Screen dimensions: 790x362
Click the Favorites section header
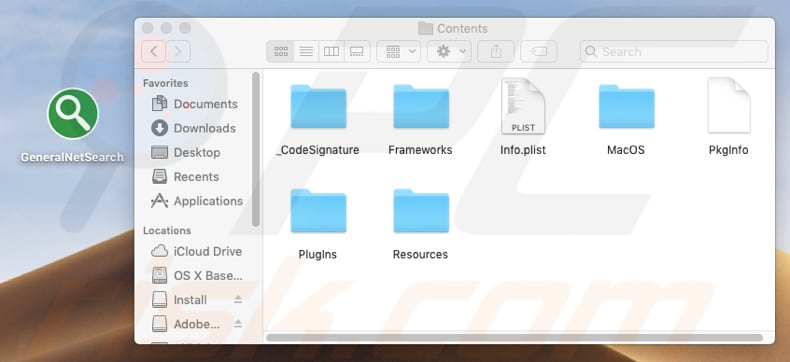point(165,83)
